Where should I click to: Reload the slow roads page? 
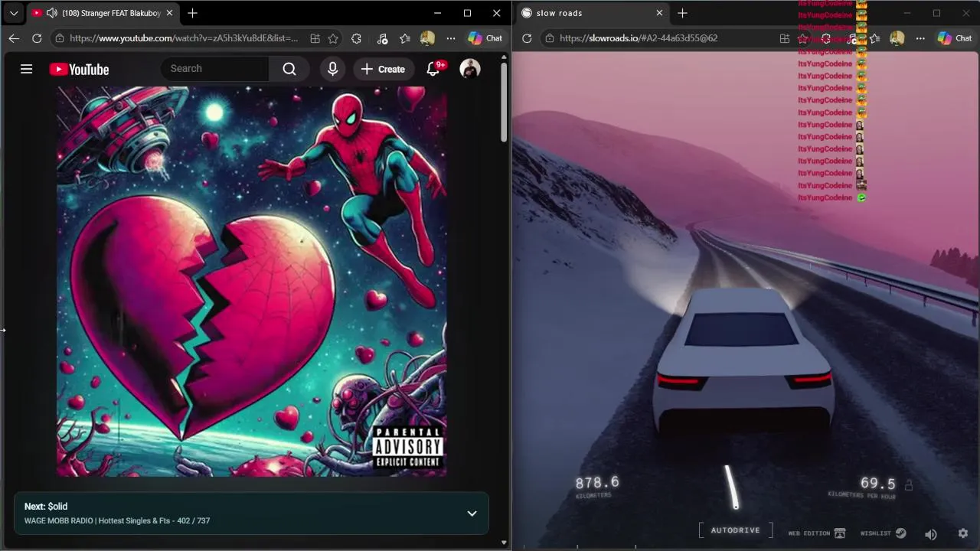click(x=527, y=38)
